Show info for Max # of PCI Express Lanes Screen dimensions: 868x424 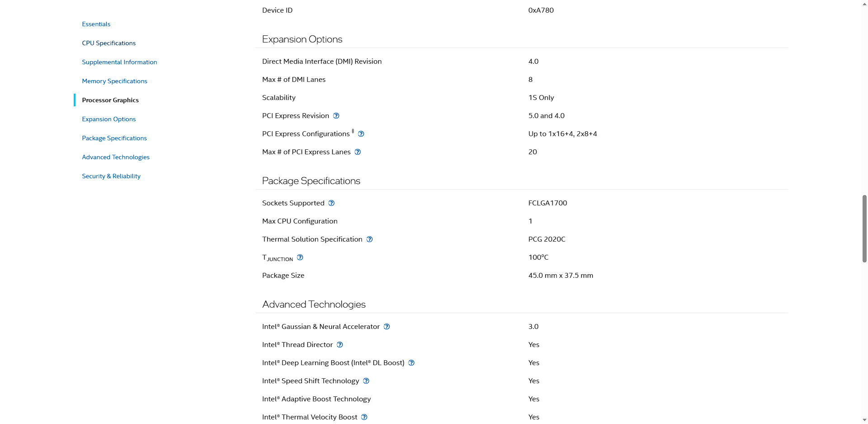[x=358, y=152]
